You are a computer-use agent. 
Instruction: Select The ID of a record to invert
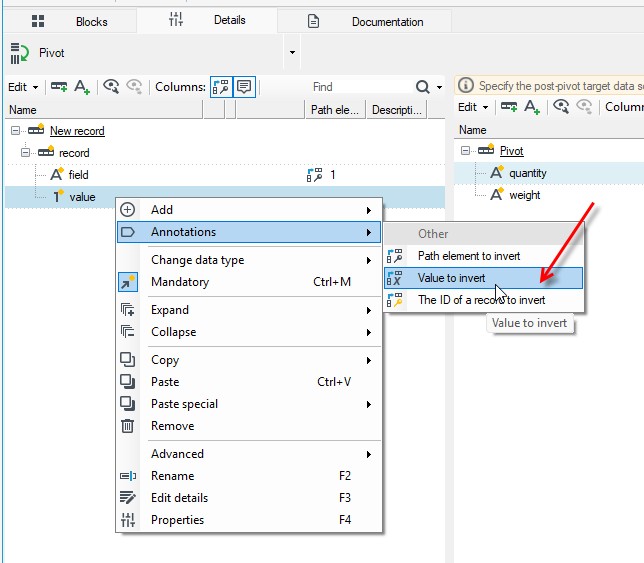click(x=483, y=300)
